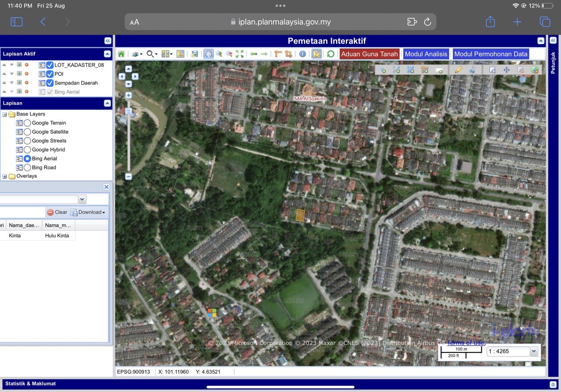
Task: Refresh the map with green arrow icon
Action: coord(331,54)
